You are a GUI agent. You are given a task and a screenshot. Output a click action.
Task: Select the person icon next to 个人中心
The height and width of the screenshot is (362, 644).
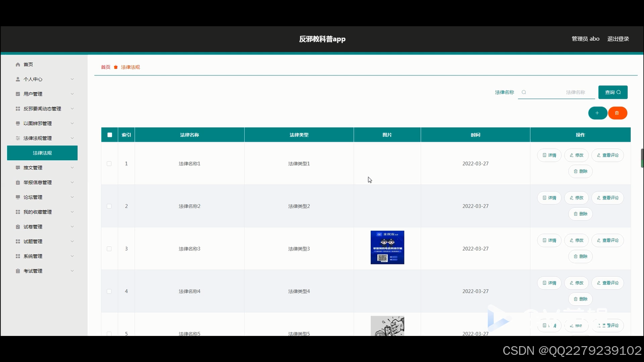(17, 79)
